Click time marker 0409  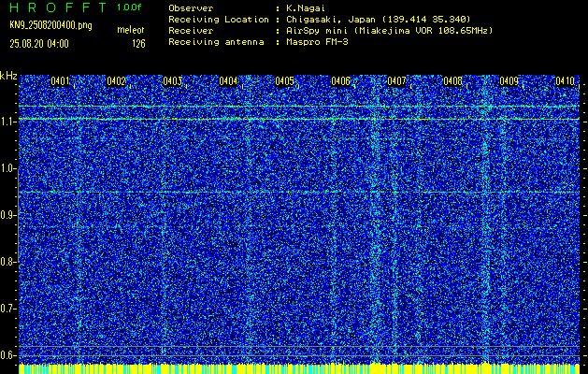(x=509, y=81)
